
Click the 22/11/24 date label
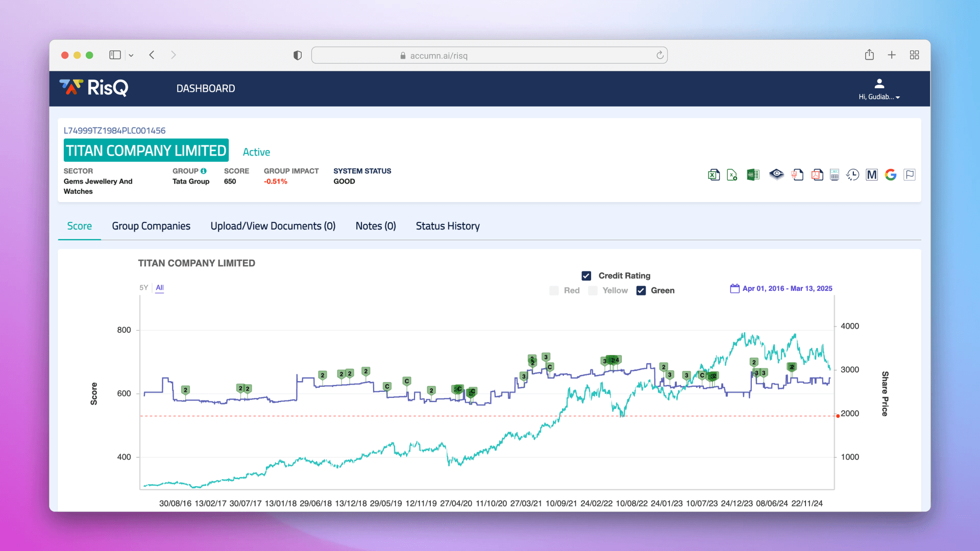pos(807,504)
